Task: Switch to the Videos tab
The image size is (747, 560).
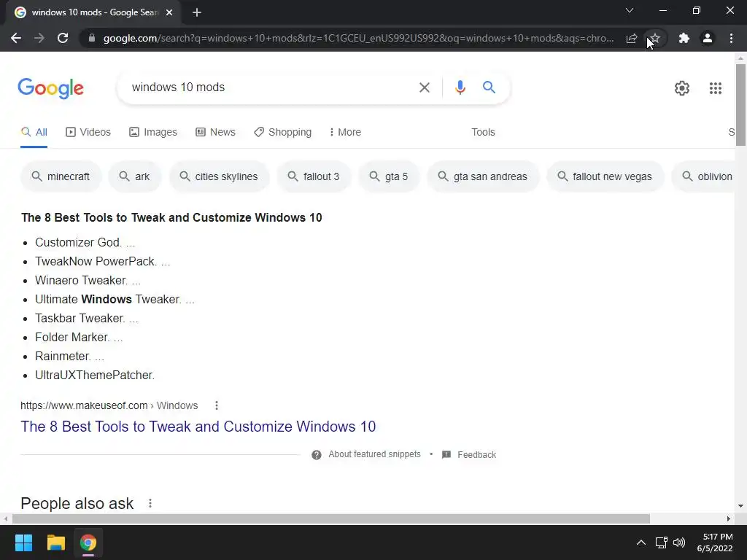Action: coord(88,133)
